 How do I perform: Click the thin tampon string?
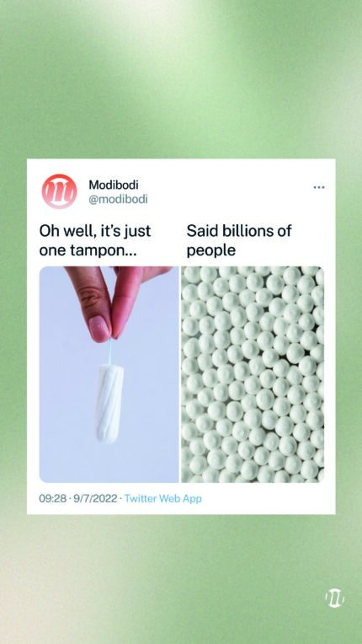tap(110, 352)
